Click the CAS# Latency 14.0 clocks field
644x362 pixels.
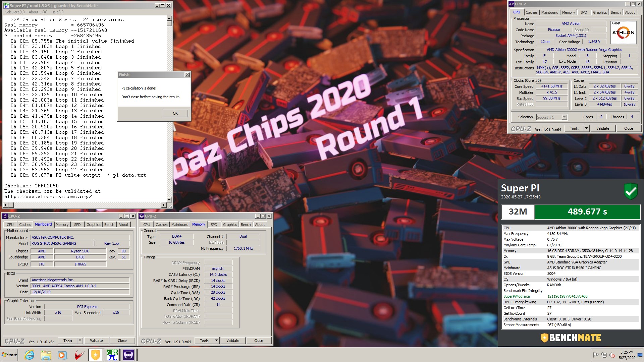pyautogui.click(x=218, y=275)
